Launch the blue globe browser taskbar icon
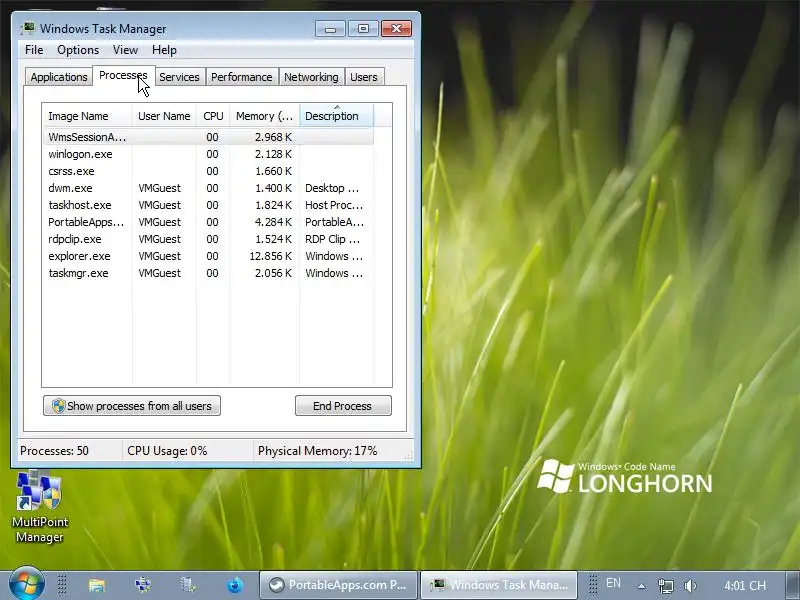The height and width of the screenshot is (600, 800). click(x=235, y=585)
